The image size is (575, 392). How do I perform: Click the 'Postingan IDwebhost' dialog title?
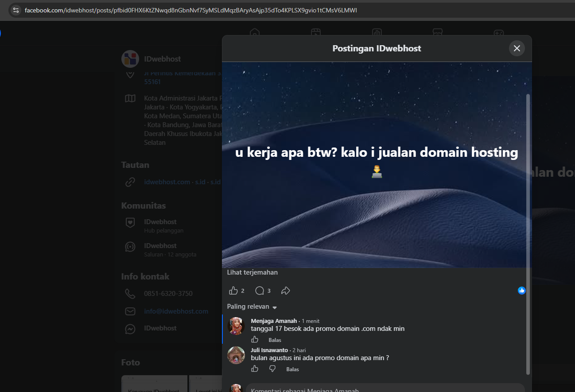point(377,48)
